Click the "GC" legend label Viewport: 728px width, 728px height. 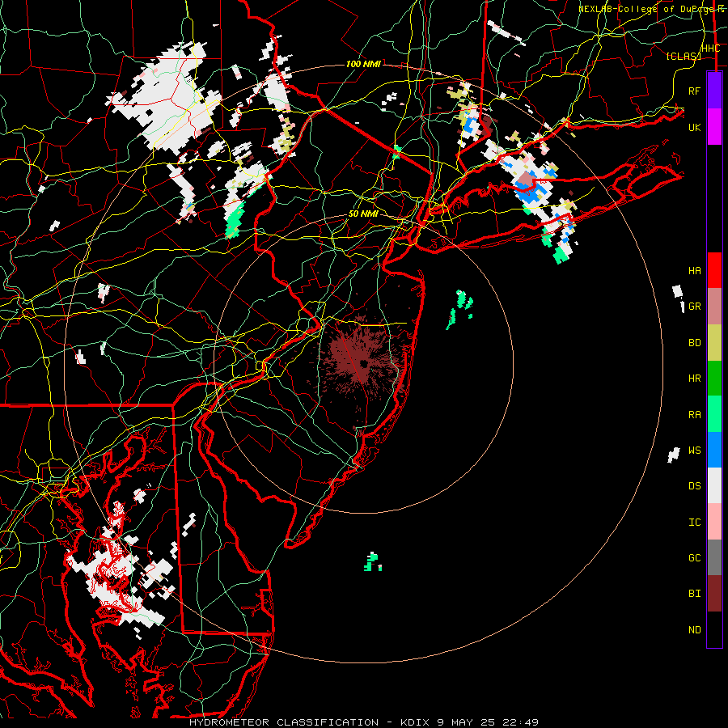pos(694,558)
